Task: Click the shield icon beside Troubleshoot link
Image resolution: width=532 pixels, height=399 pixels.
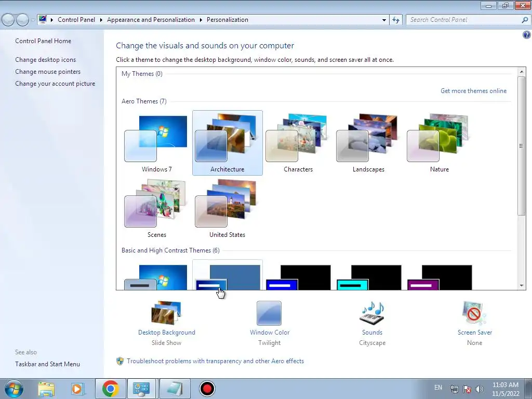Action: click(120, 361)
